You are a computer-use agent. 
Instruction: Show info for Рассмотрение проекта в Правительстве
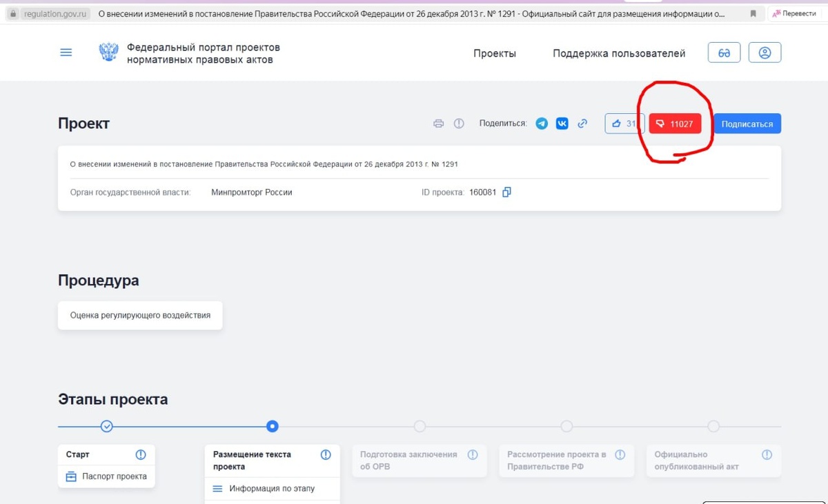(x=620, y=454)
